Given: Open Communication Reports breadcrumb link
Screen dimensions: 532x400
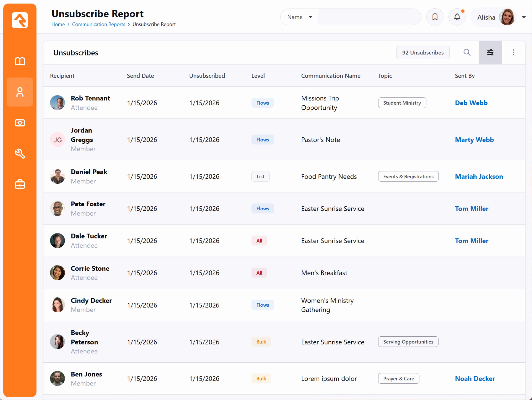Looking at the screenshot, I should click(99, 24).
